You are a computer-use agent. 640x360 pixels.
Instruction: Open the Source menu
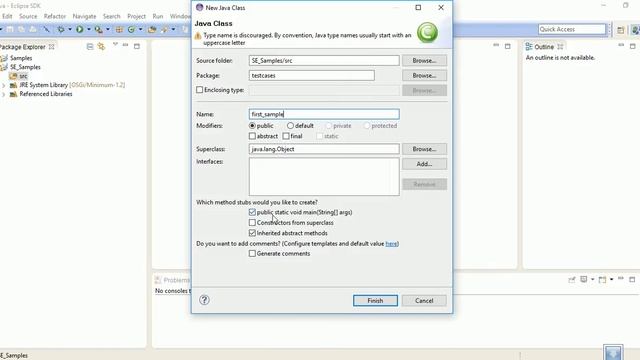point(28,16)
